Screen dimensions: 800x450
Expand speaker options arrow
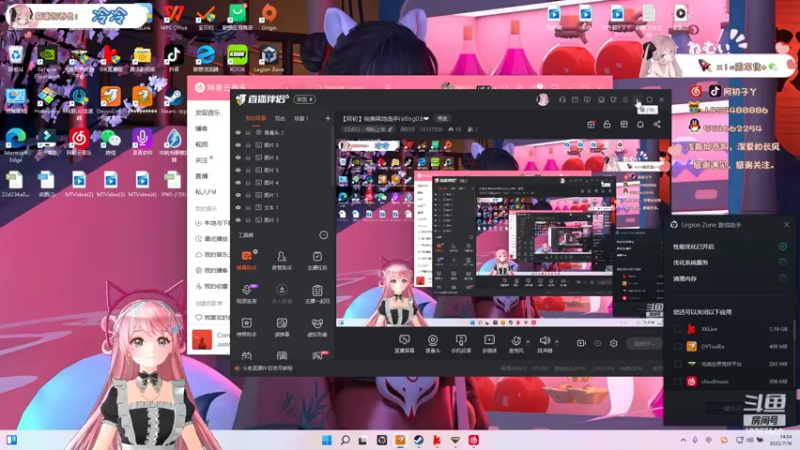point(557,342)
